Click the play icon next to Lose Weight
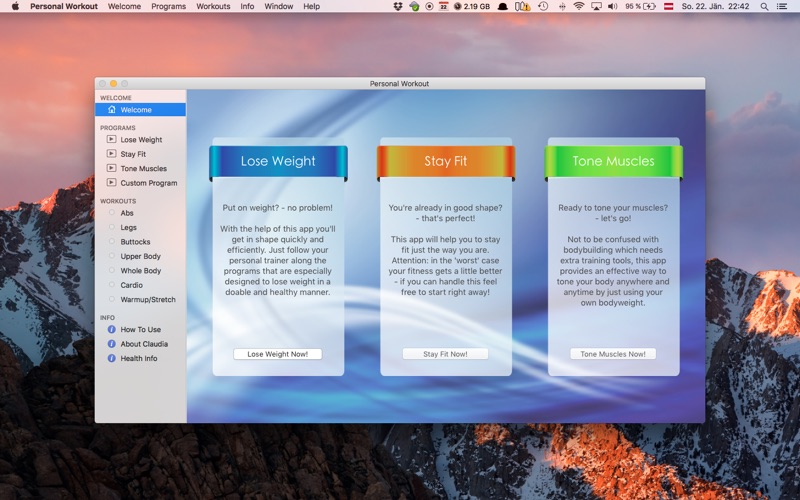 pos(111,139)
